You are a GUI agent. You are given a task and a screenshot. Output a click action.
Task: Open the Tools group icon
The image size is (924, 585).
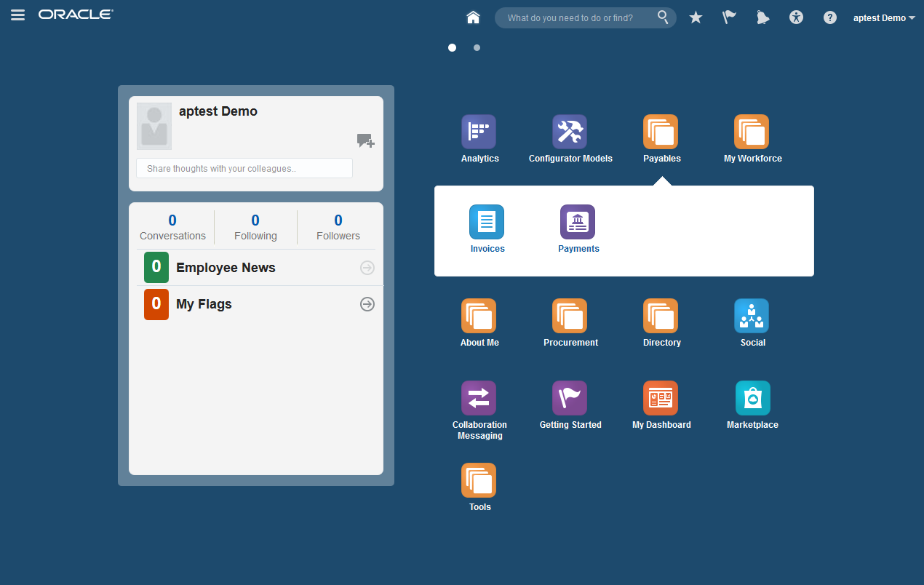479,480
